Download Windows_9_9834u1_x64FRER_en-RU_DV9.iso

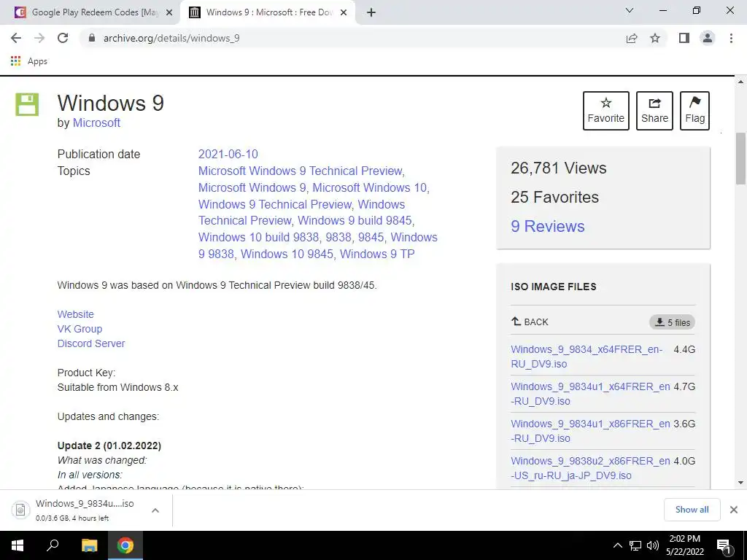(x=590, y=394)
